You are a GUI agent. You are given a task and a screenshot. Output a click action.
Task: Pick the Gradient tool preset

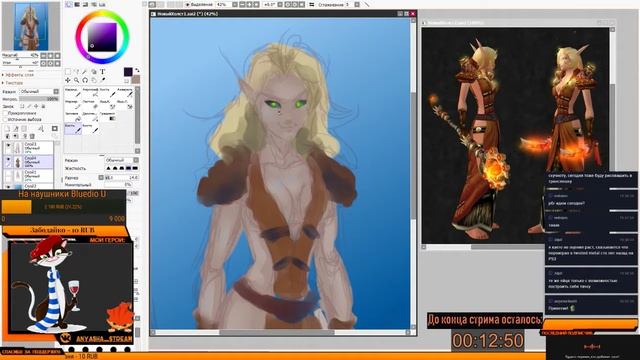tap(107, 117)
